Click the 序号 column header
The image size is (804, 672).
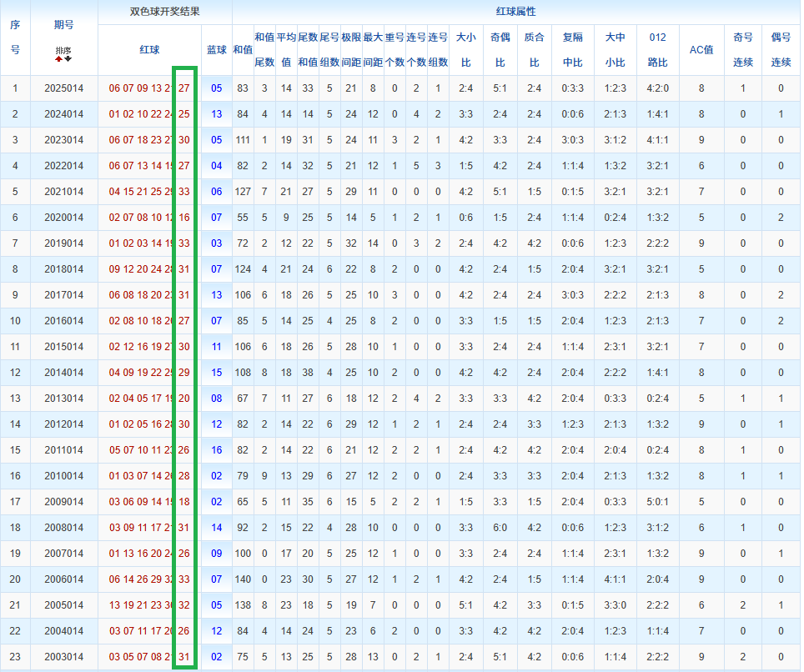15,38
